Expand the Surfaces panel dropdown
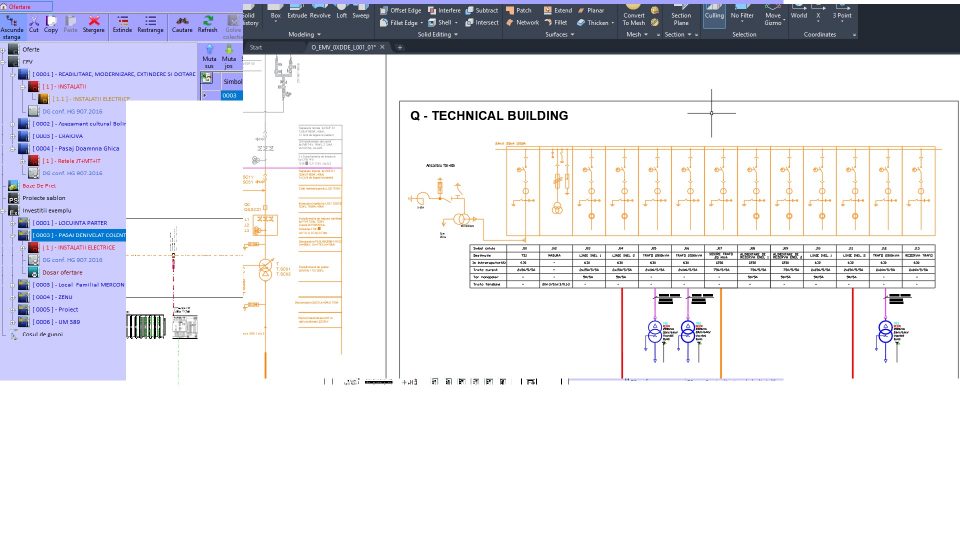 560,35
